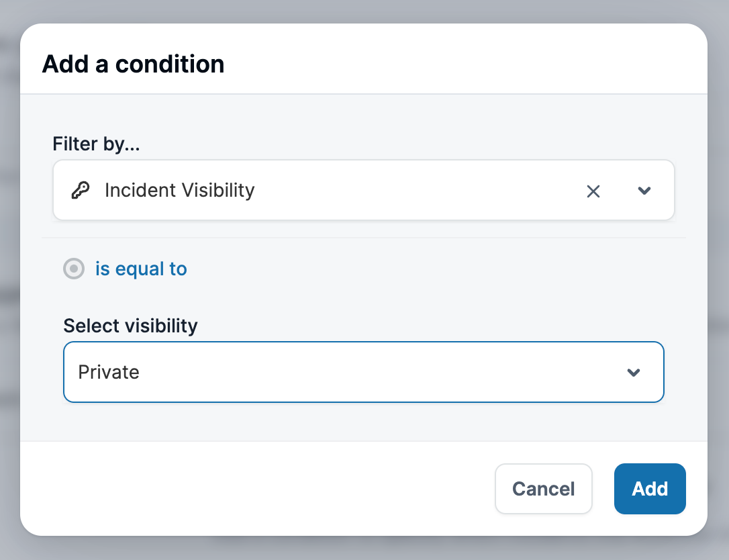The height and width of the screenshot is (560, 729).
Task: Click the "Filter by..." field label
Action: click(96, 144)
